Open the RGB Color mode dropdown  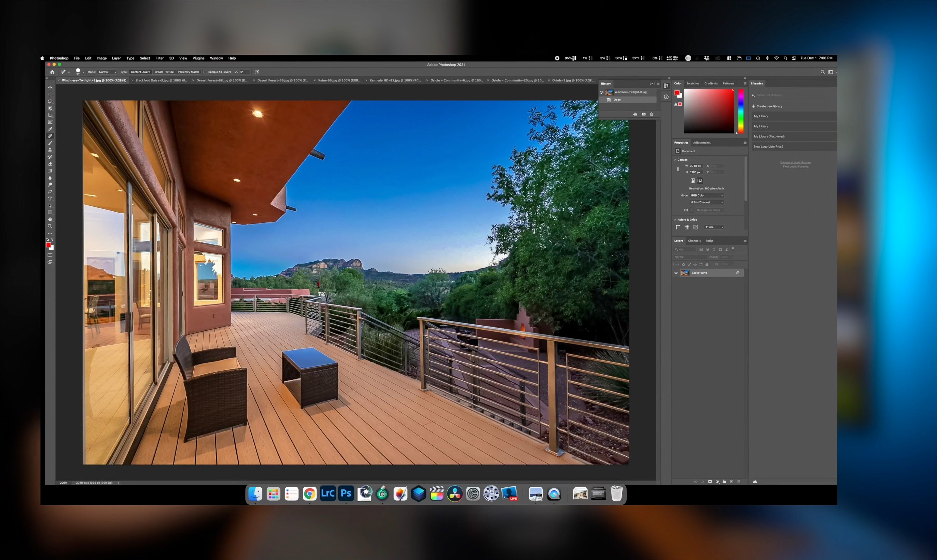click(707, 195)
